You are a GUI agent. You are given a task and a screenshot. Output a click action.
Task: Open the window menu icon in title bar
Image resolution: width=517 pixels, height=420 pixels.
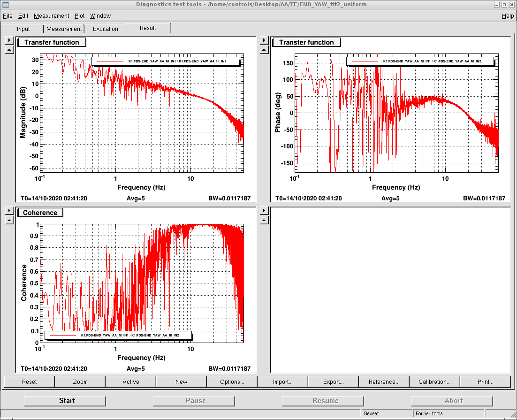point(6,4)
